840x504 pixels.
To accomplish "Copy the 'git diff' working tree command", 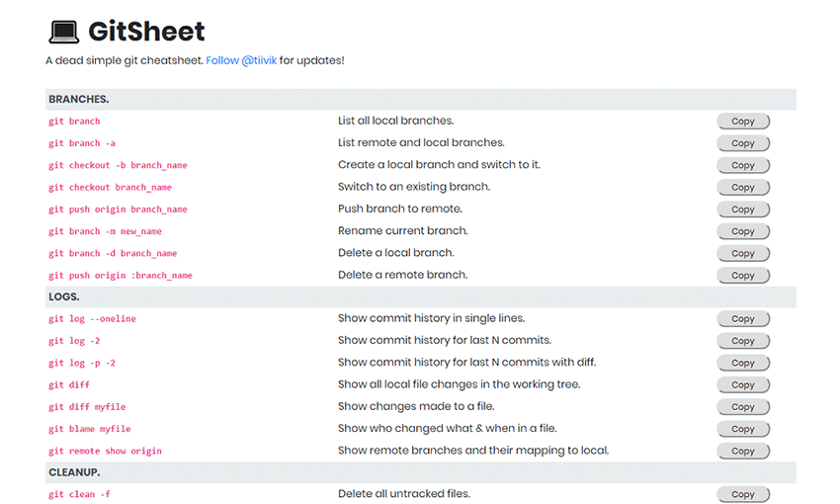I will [743, 385].
